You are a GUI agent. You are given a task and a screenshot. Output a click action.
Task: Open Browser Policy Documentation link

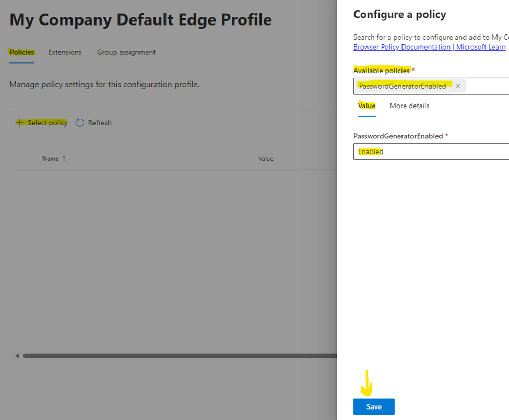pyautogui.click(x=429, y=47)
